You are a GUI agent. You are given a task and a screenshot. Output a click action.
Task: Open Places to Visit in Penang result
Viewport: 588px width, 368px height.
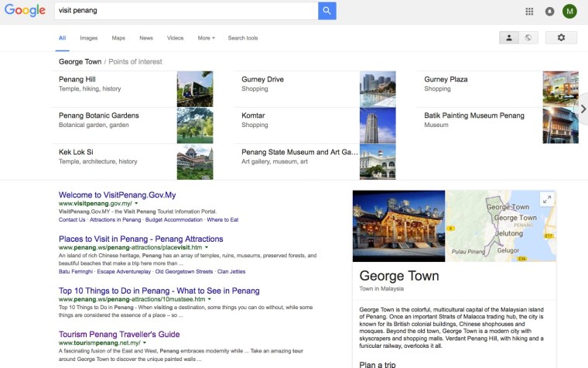click(141, 239)
